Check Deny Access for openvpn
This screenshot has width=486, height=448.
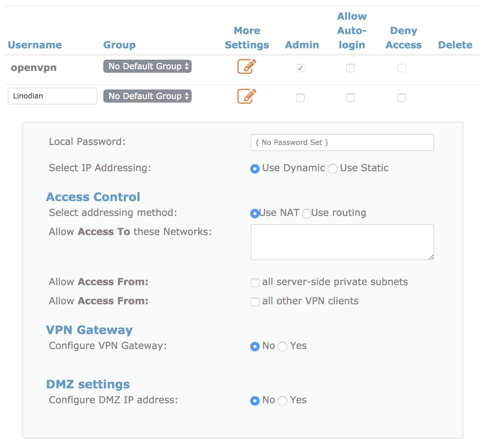(402, 68)
